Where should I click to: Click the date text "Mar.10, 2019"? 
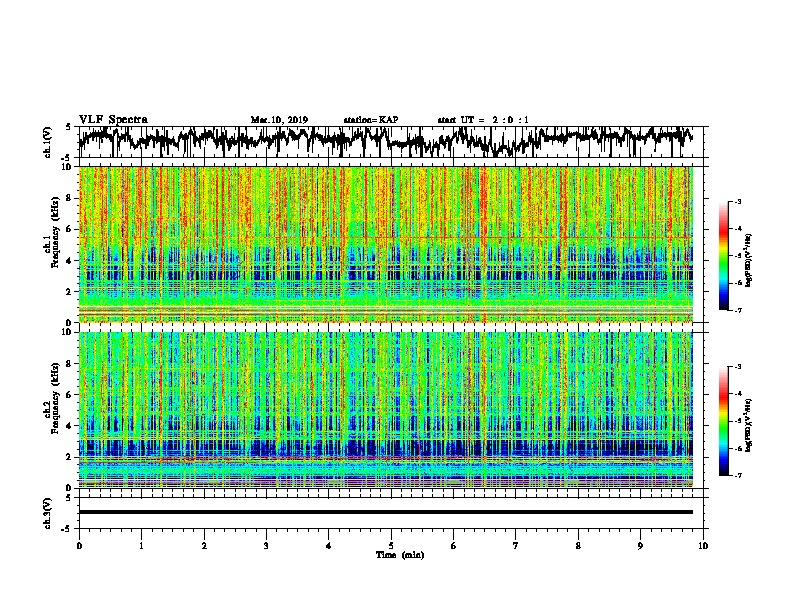[x=279, y=120]
